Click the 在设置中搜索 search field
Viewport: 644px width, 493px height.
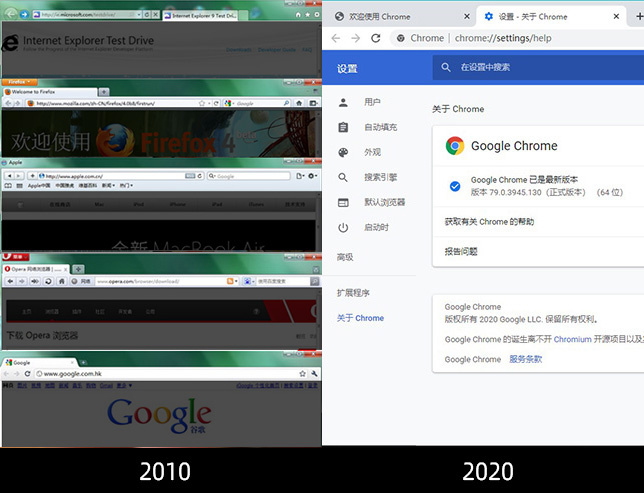540,67
